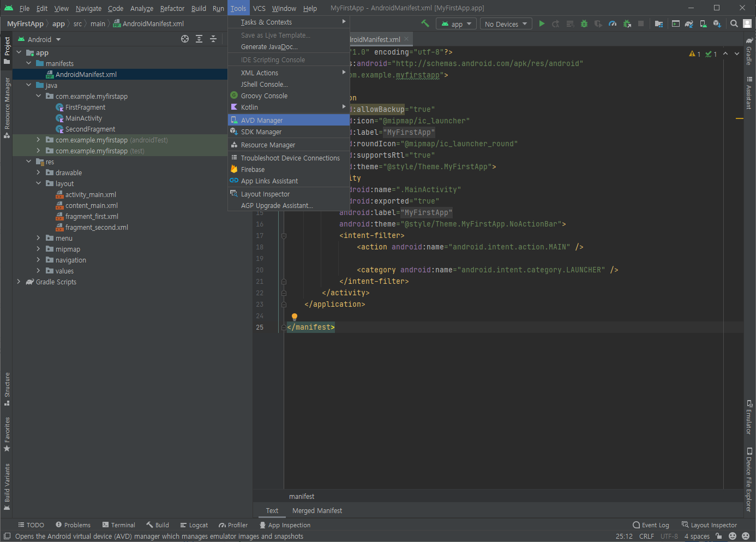
Task: Run the app with green play icon
Action: click(x=542, y=23)
